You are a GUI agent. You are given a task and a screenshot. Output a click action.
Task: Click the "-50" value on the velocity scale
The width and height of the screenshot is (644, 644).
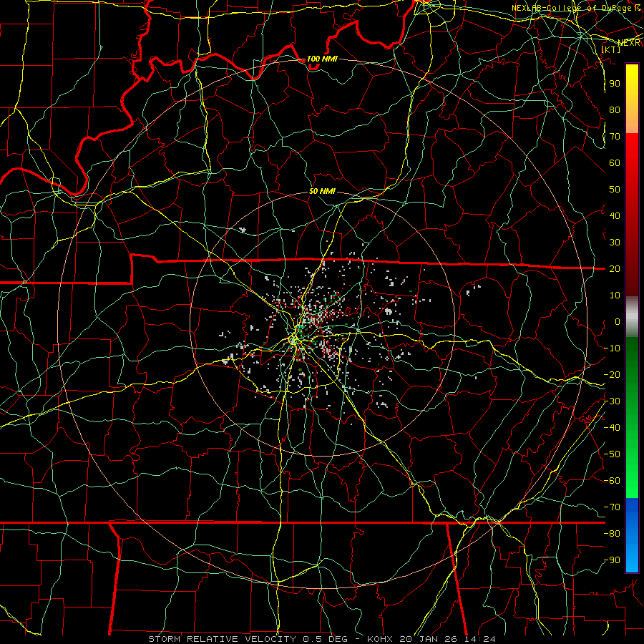coord(612,454)
